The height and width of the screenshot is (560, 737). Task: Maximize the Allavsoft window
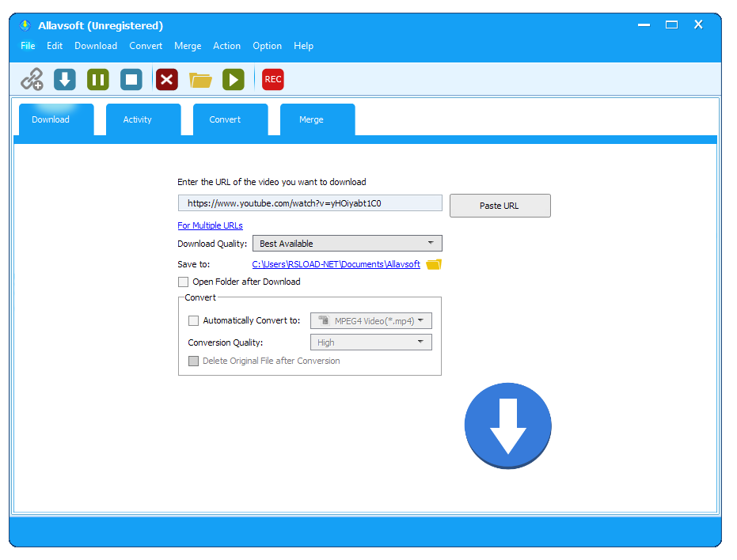point(671,25)
